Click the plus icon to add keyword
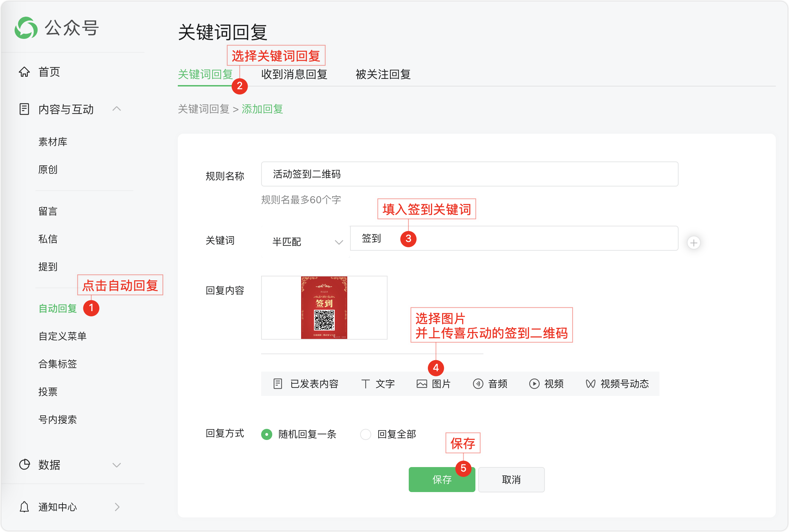Screen dimensions: 789x532 pyautogui.click(x=694, y=243)
